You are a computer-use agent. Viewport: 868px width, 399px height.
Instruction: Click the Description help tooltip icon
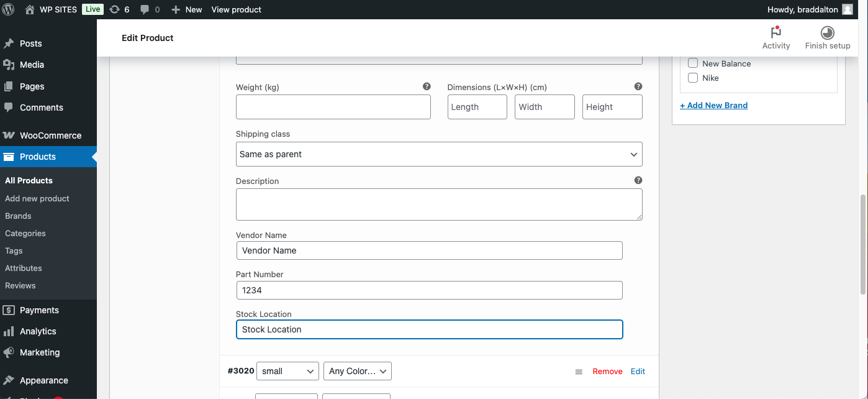pyautogui.click(x=638, y=180)
